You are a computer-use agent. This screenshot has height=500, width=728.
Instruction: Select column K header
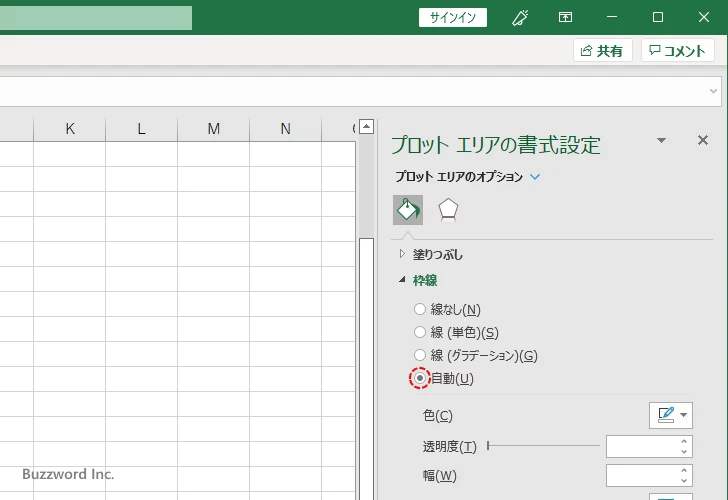(x=70, y=129)
